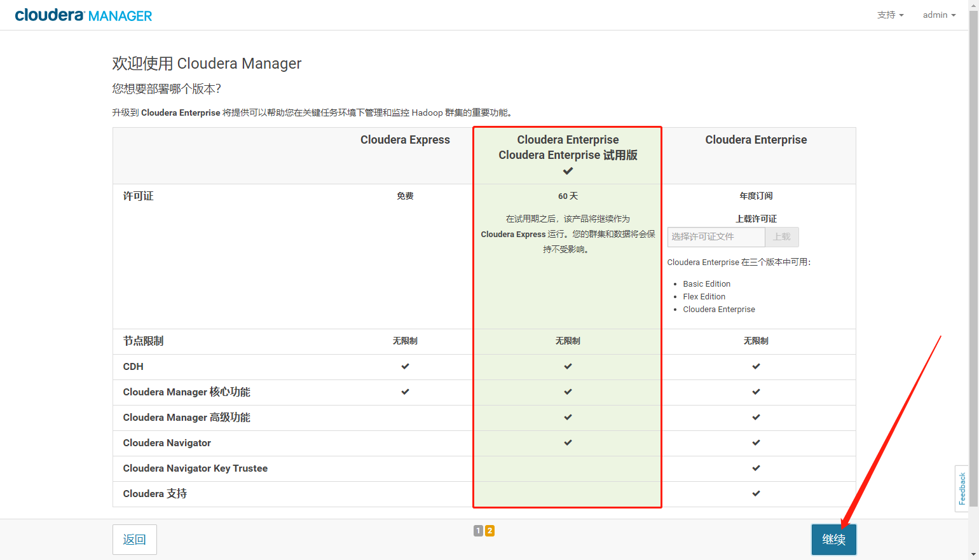Click 无限制 in the trial column

point(568,341)
